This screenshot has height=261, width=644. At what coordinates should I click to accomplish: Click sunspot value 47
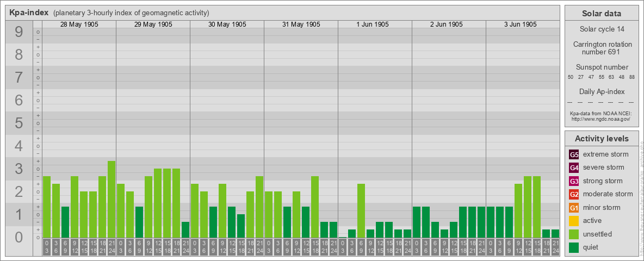click(591, 77)
